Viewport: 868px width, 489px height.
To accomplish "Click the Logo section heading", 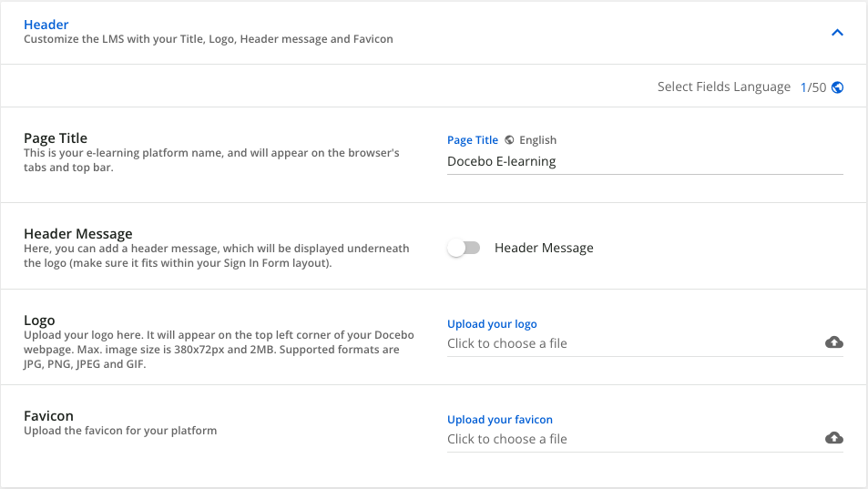I will pos(39,321).
